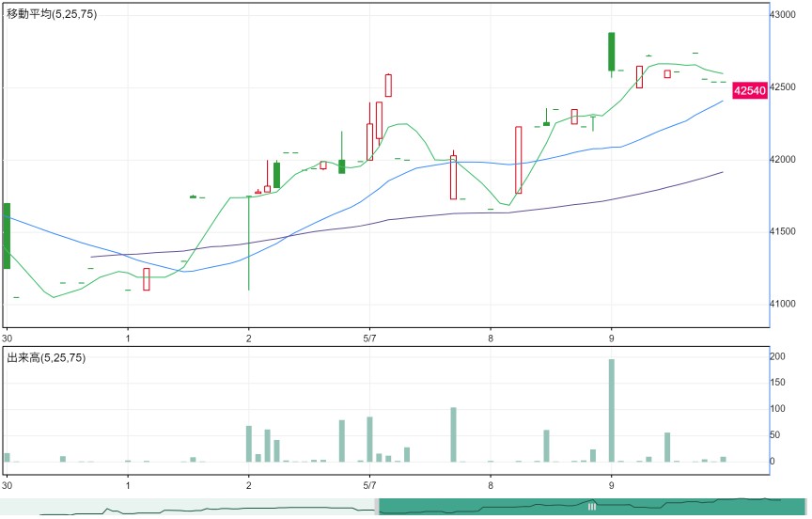Viewport: 812px width, 519px height.
Task: Click the unselected light area of the navigator
Action: 187,507
